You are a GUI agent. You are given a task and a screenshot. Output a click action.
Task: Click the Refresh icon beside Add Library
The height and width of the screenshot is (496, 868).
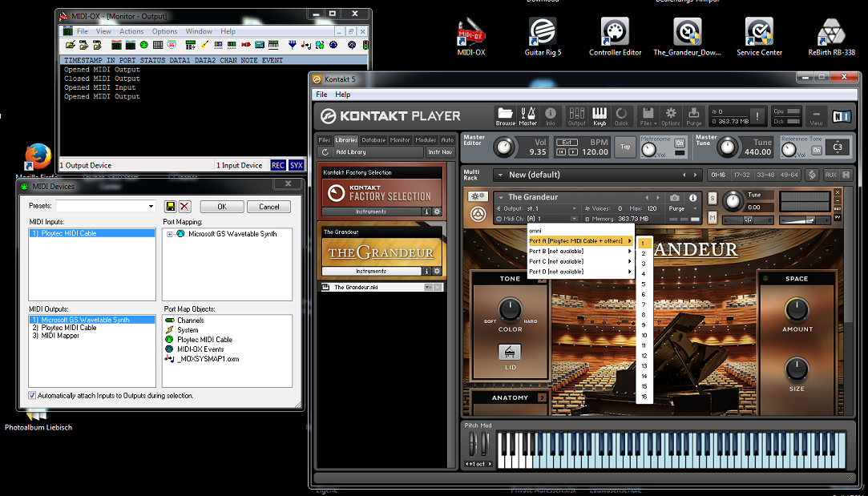(x=325, y=151)
